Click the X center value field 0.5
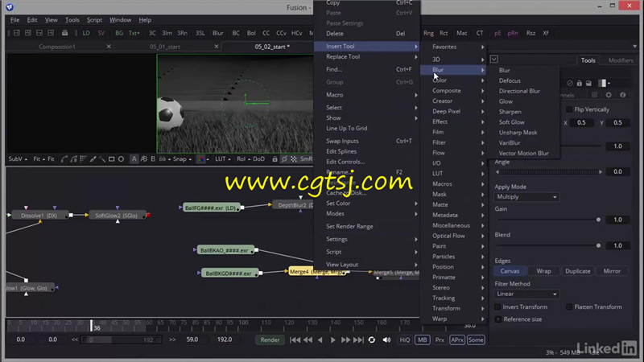 pyautogui.click(x=581, y=123)
